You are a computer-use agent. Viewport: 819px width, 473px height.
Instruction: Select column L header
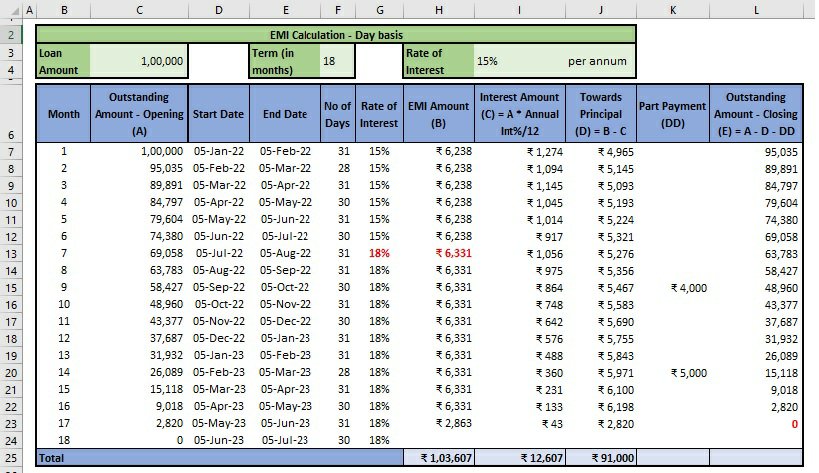[756, 10]
